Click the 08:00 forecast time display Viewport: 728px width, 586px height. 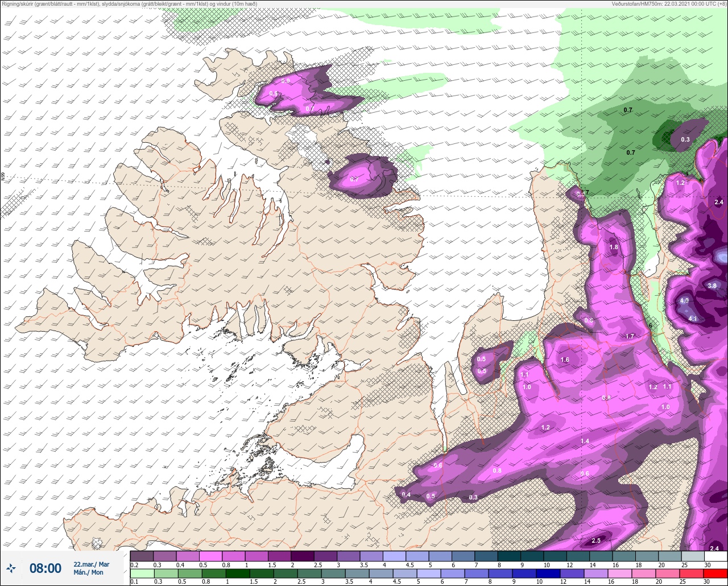click(45, 568)
